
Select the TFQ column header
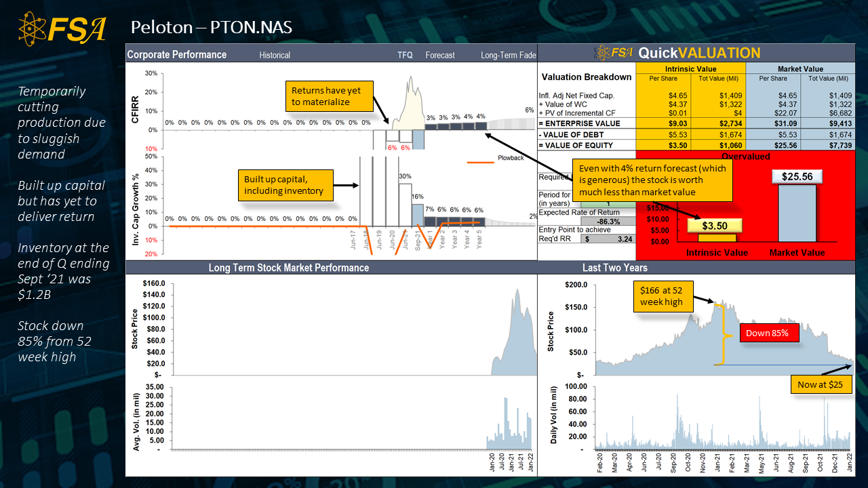pyautogui.click(x=404, y=55)
